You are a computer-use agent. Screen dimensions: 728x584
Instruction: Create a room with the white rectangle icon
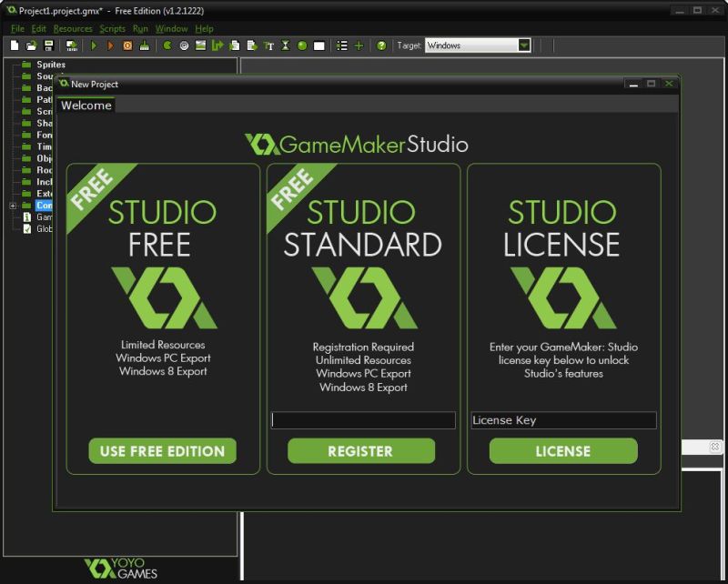pyautogui.click(x=319, y=45)
